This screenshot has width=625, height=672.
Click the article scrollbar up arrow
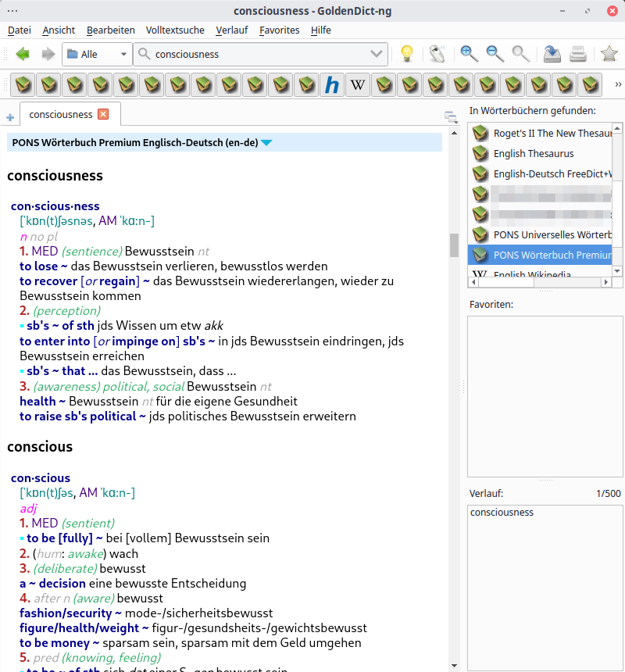pos(454,134)
